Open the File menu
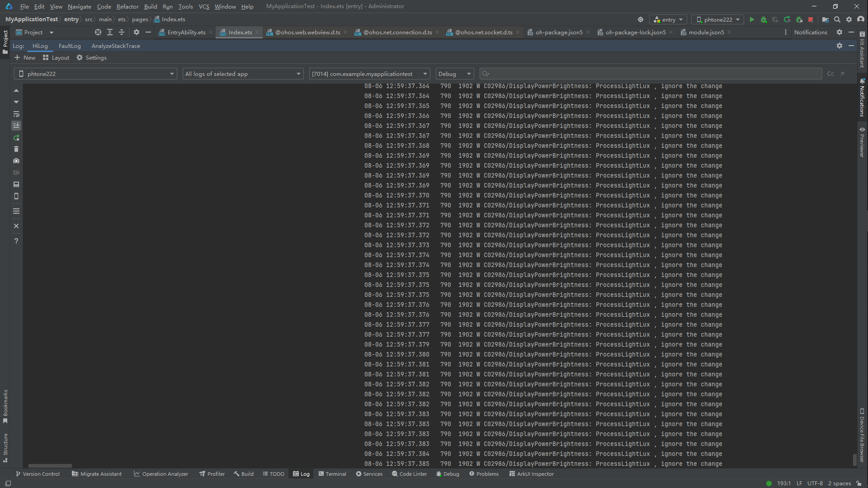This screenshot has height=488, width=868. pyautogui.click(x=24, y=6)
